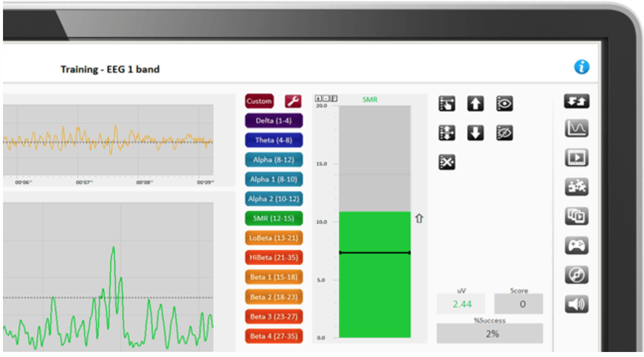Click the Custom band button
Screen dimensions: 644x357
pyautogui.click(x=259, y=101)
